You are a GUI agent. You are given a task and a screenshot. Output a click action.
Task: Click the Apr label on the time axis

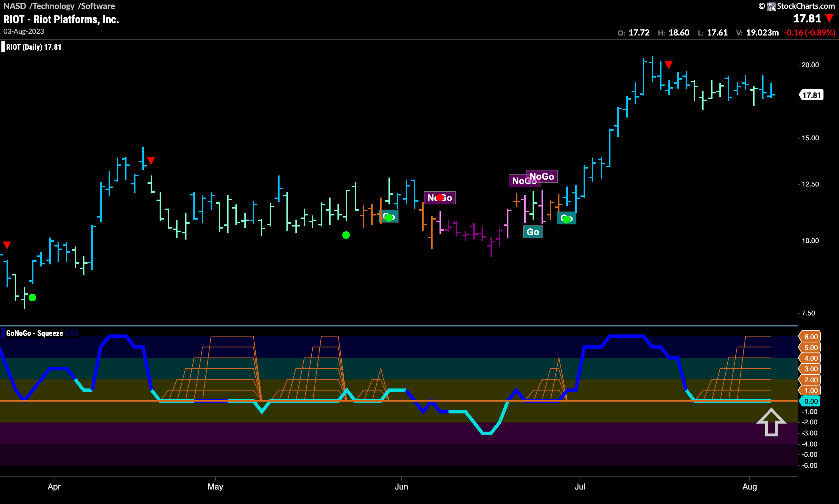(54, 487)
